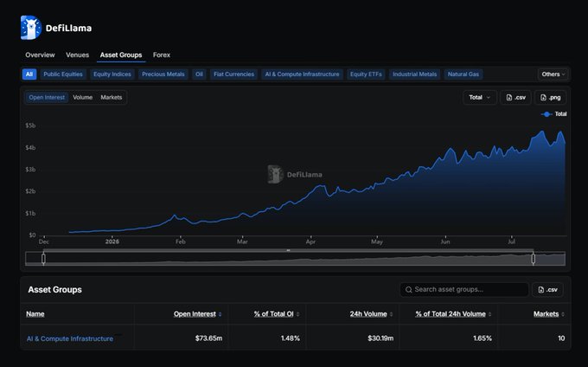Filter by Oil asset group

pos(199,74)
